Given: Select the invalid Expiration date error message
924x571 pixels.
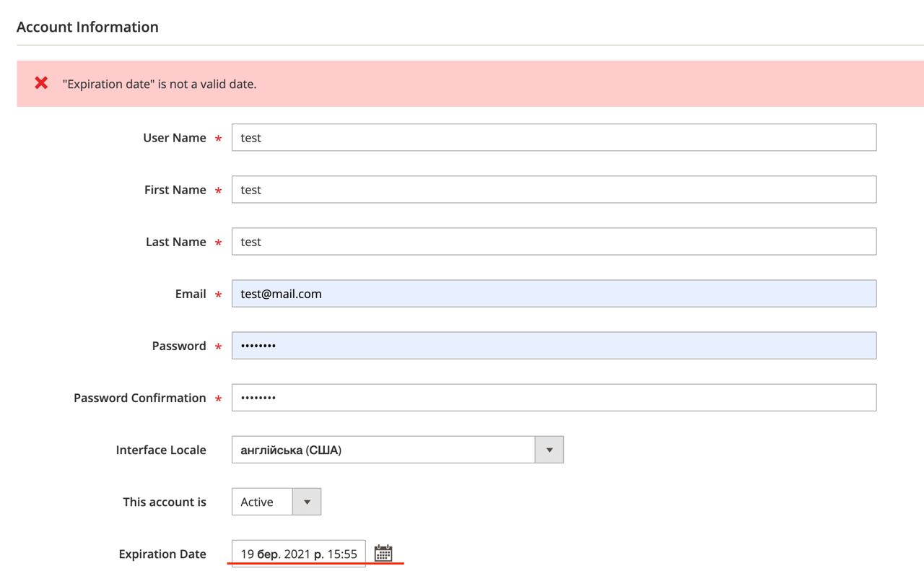Looking at the screenshot, I should [x=159, y=84].
